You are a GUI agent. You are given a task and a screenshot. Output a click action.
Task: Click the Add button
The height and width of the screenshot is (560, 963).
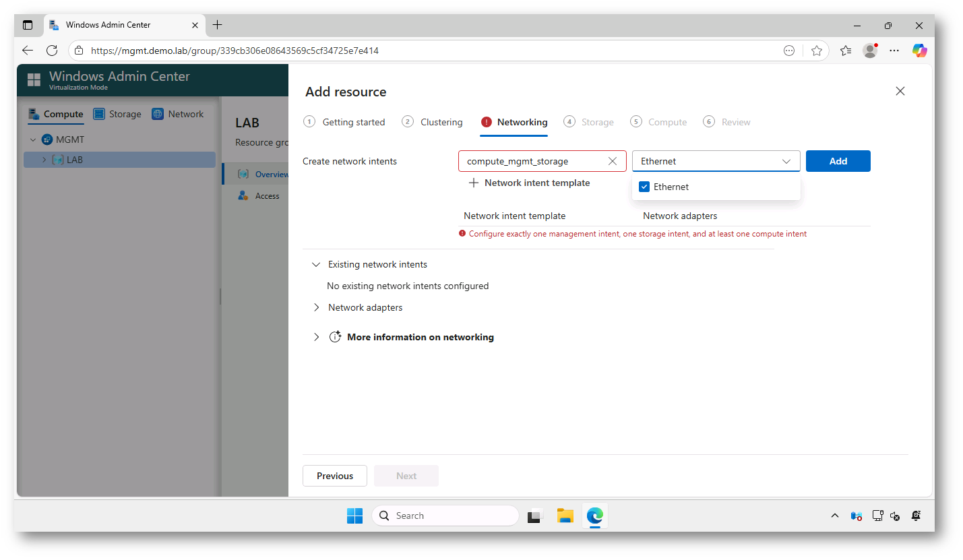pyautogui.click(x=838, y=161)
